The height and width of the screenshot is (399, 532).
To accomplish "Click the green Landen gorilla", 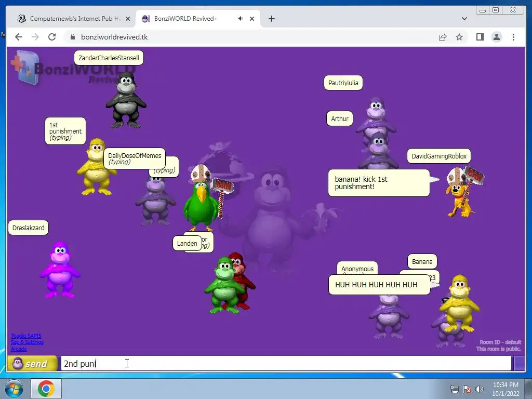I will 223,286.
